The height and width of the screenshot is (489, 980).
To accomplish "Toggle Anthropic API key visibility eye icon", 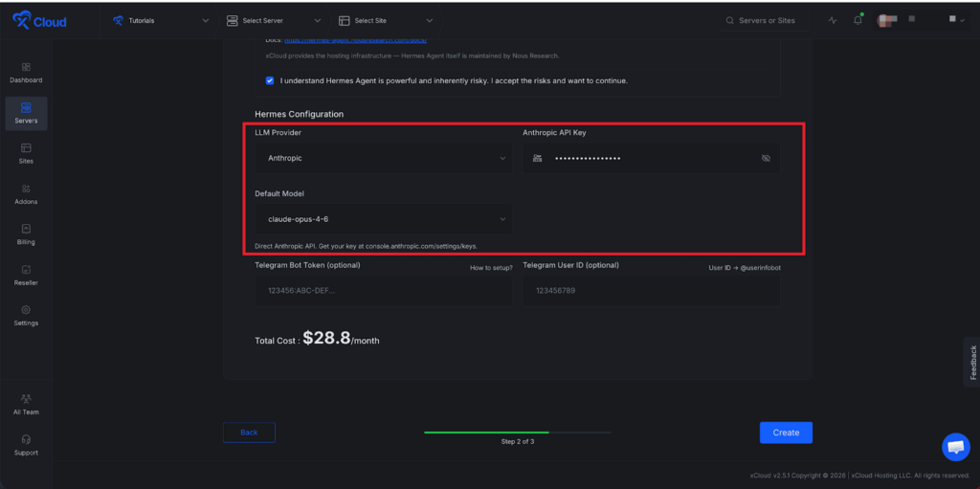I will tap(766, 158).
